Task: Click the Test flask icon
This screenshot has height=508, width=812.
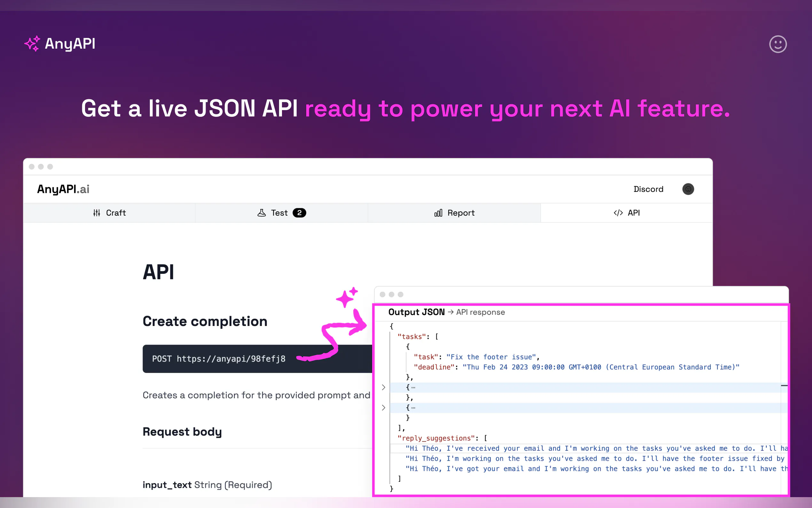Action: click(262, 213)
